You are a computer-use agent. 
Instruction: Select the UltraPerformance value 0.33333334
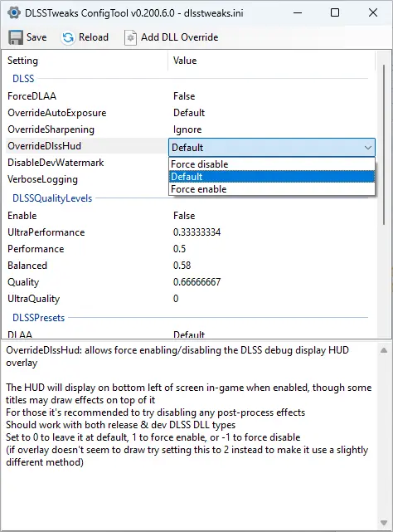point(197,232)
